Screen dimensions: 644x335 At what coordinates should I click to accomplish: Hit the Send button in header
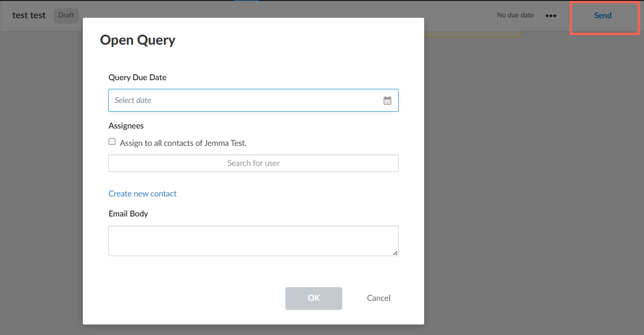(x=603, y=15)
